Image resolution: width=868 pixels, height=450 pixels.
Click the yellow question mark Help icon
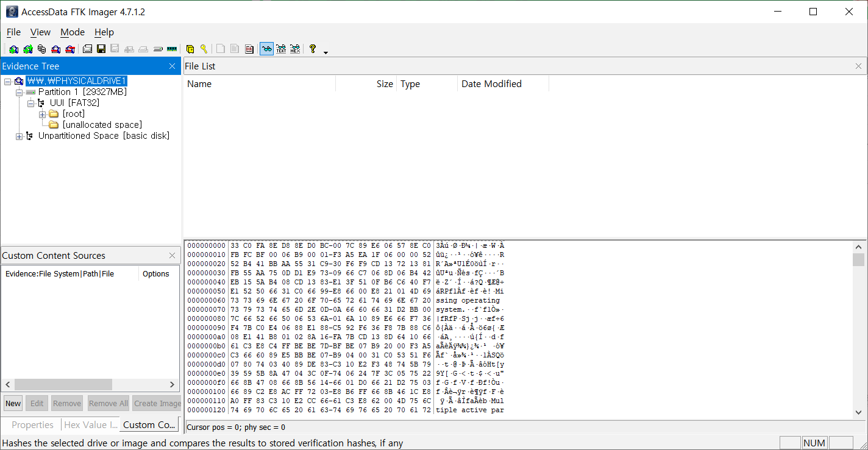[313, 49]
